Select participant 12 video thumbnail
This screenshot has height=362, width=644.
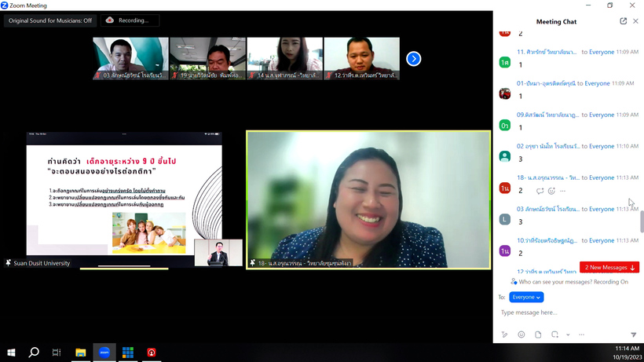point(362,58)
